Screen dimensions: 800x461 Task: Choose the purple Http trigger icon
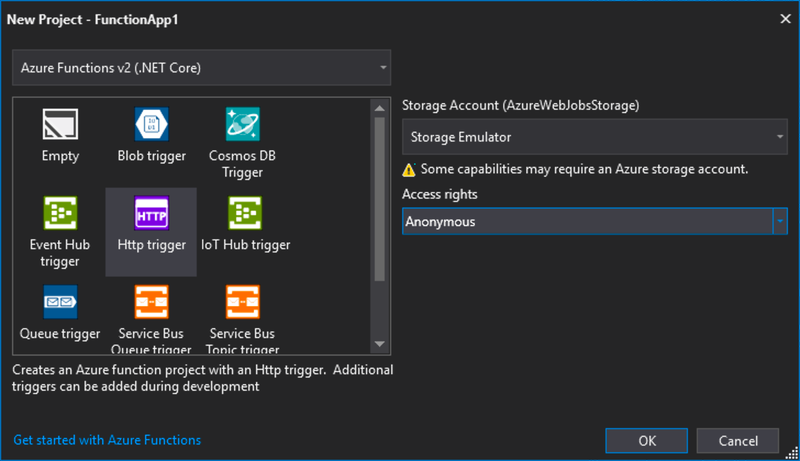pos(152,213)
